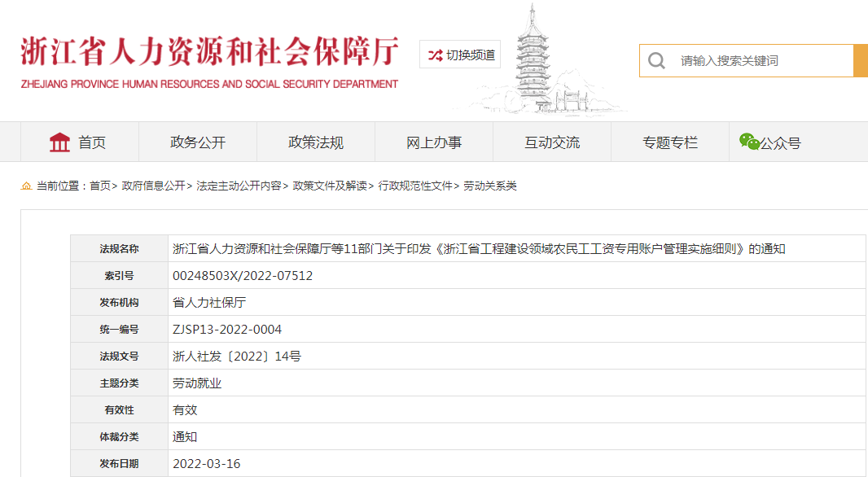The height and width of the screenshot is (477, 868).
Task: Click the orange search button edge
Action: point(861,60)
